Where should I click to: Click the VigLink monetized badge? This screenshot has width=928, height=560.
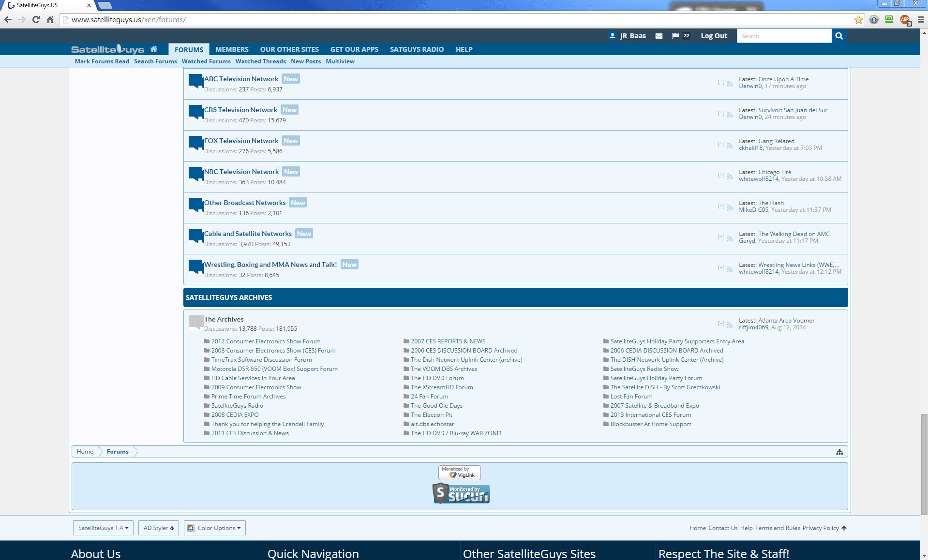pyautogui.click(x=460, y=472)
